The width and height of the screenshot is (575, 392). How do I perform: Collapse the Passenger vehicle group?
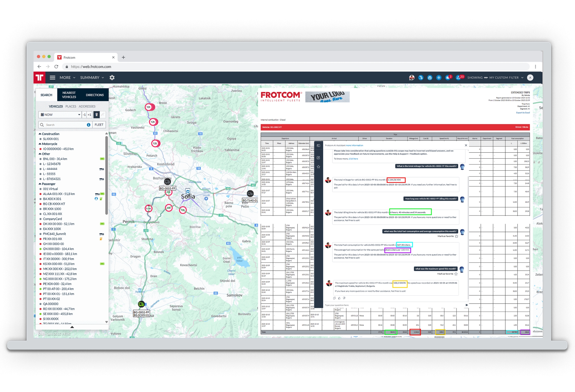[40, 184]
